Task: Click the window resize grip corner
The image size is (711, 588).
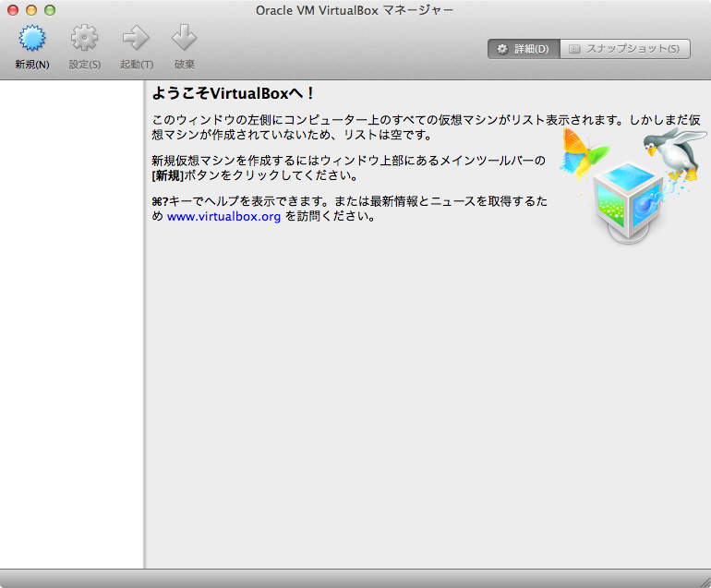Action: (x=705, y=582)
